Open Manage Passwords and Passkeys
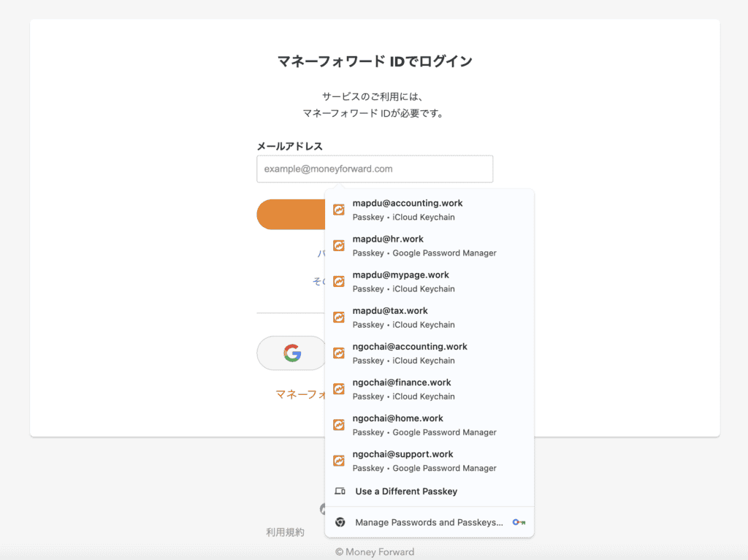The image size is (748, 560). [x=430, y=522]
